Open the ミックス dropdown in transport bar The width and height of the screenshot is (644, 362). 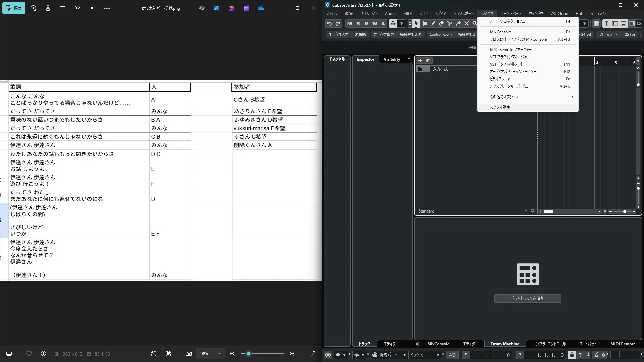point(425,355)
